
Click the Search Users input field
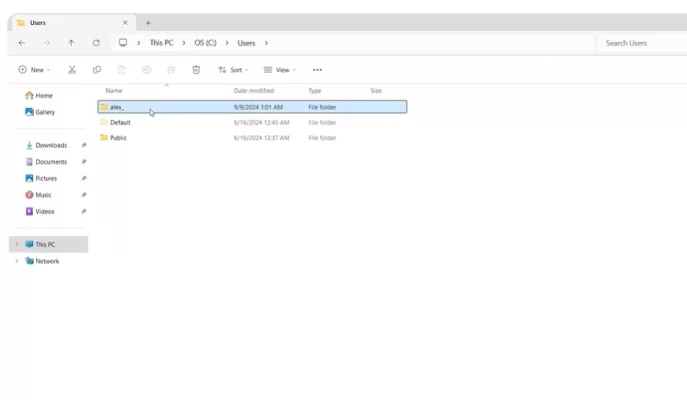click(640, 43)
